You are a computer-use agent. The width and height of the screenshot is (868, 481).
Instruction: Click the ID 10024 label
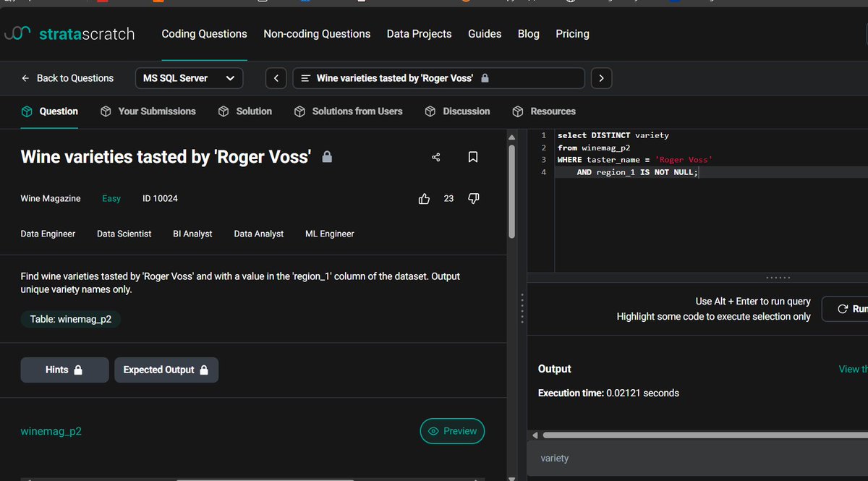[x=160, y=198]
